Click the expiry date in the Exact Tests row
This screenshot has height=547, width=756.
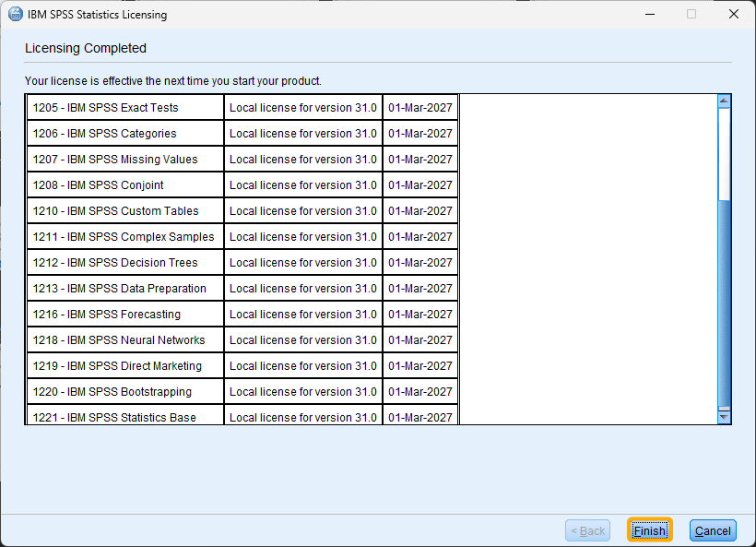[x=420, y=108]
